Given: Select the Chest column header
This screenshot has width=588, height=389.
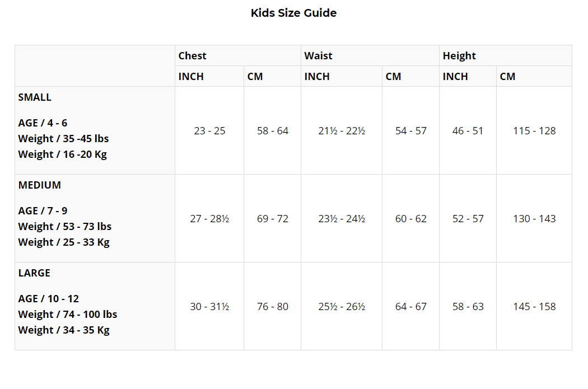Looking at the screenshot, I should tap(192, 56).
